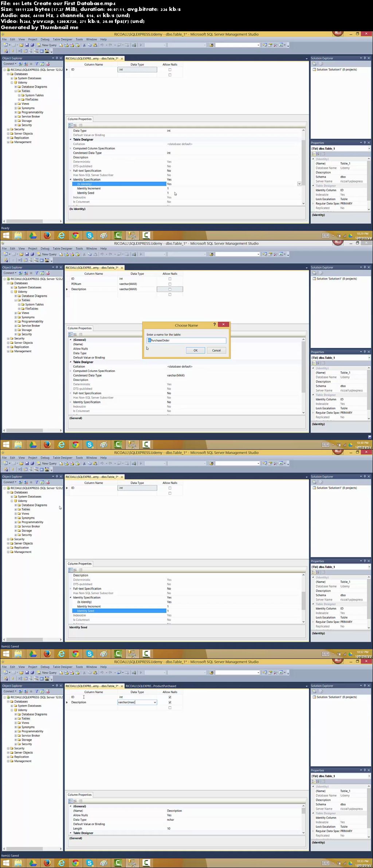The image size is (373, 868).
Task: Pin Object Explorer panel in top frame
Action: point(57,58)
